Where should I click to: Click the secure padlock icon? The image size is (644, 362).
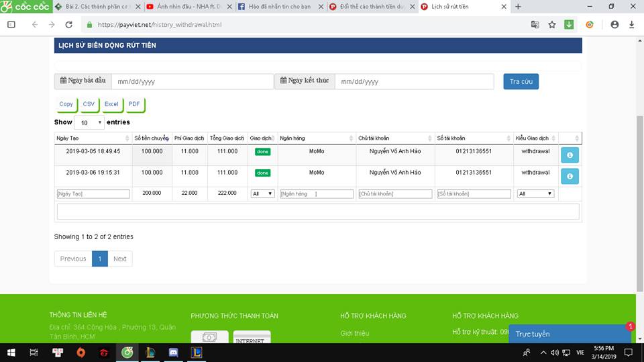coord(89,25)
